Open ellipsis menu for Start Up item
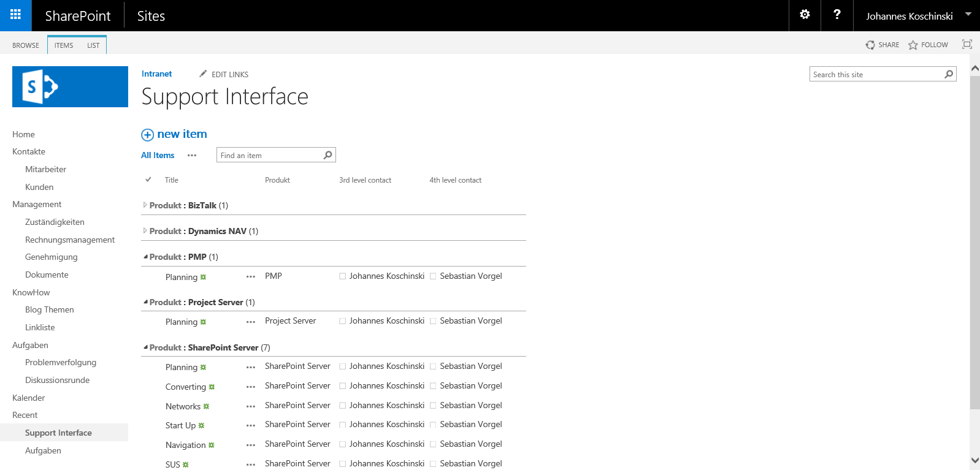 point(251,425)
